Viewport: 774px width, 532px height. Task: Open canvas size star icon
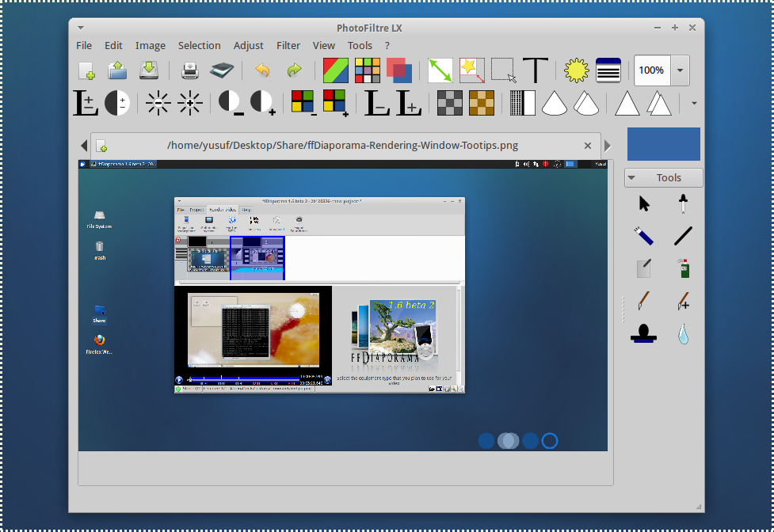coord(471,70)
